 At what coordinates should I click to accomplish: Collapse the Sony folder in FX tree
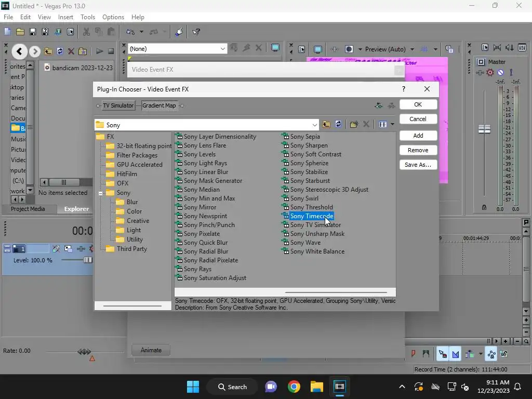tap(100, 193)
